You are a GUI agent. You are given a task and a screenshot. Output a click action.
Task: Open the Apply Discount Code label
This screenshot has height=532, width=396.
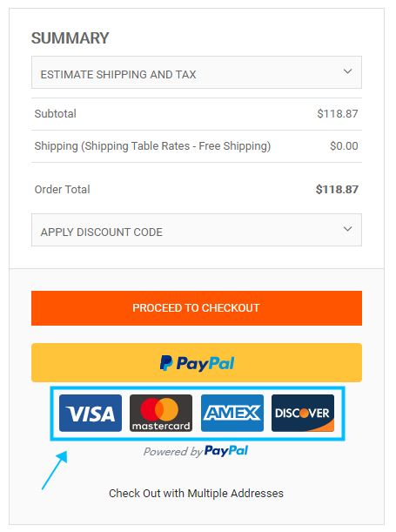pos(101,232)
